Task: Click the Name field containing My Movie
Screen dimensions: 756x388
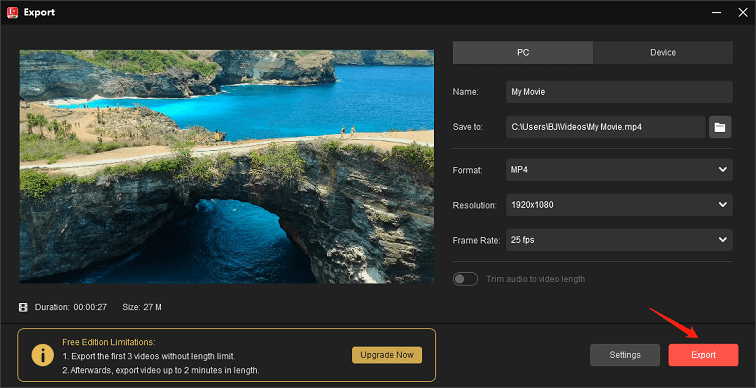Action: tap(619, 92)
